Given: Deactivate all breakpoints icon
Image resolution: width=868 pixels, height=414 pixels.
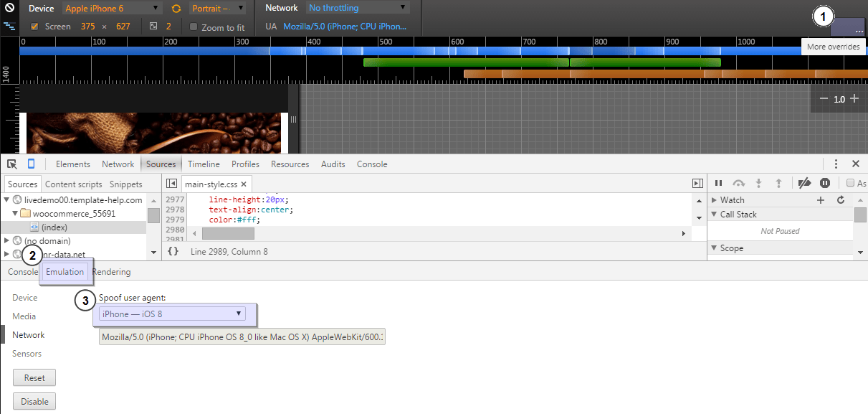Looking at the screenshot, I should pos(804,184).
